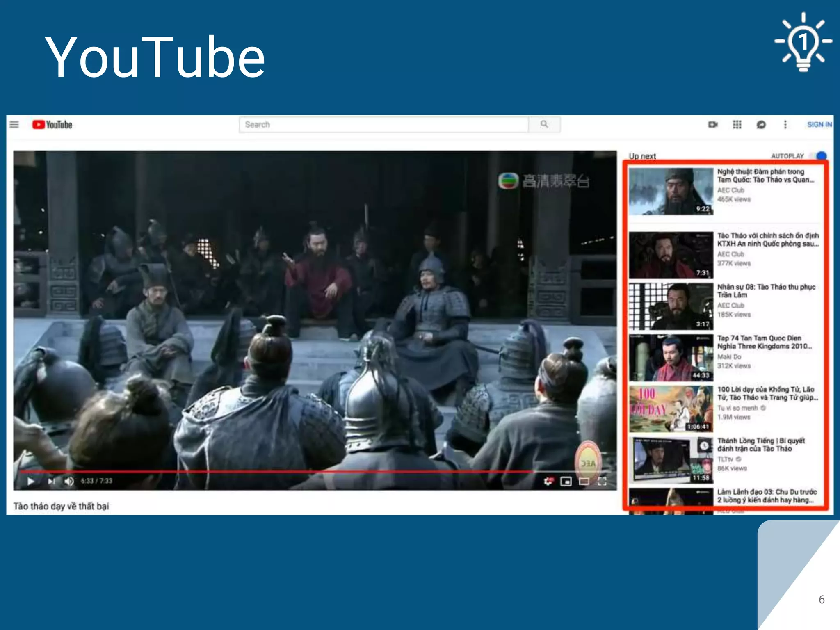Open 'Nhân sự 08: Tào Tháo thu phục' title
Viewport: 840px width, 630px height.
(766, 291)
